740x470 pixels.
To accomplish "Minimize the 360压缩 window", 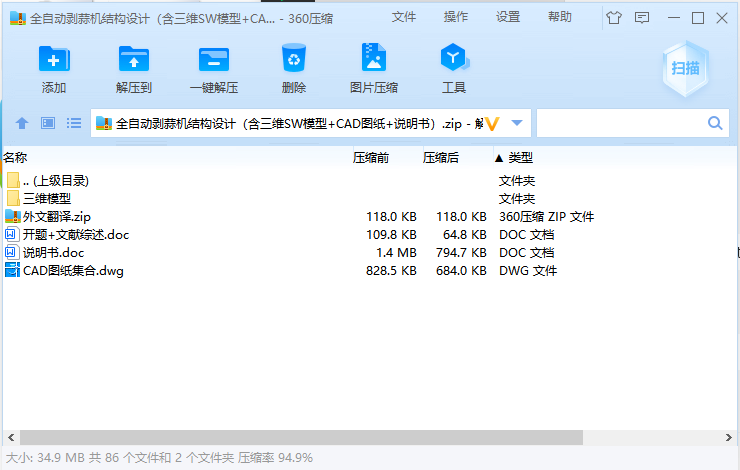I will 674,18.
